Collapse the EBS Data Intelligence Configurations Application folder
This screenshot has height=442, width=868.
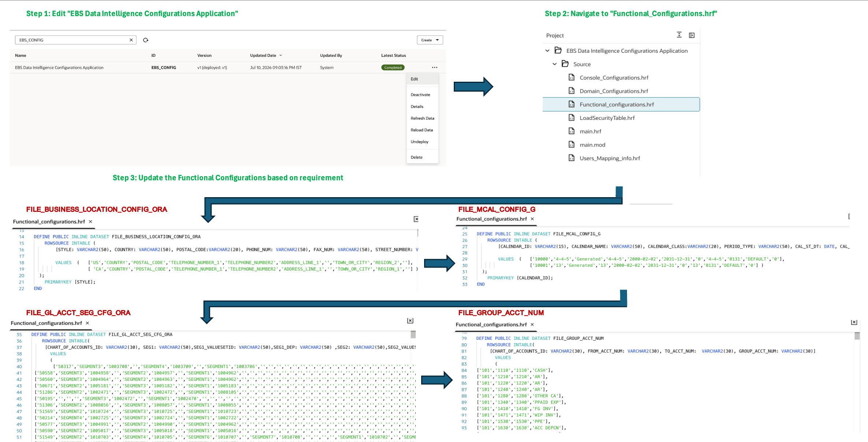[548, 51]
